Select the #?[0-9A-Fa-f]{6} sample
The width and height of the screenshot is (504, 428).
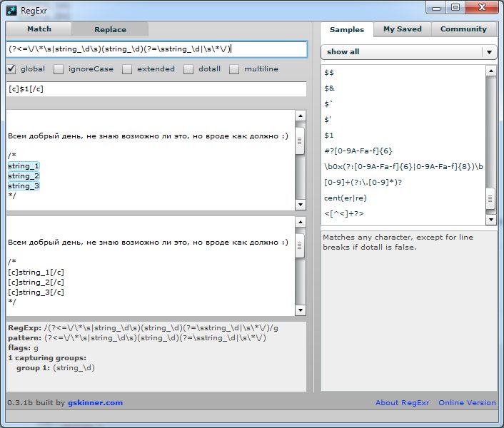coord(358,151)
